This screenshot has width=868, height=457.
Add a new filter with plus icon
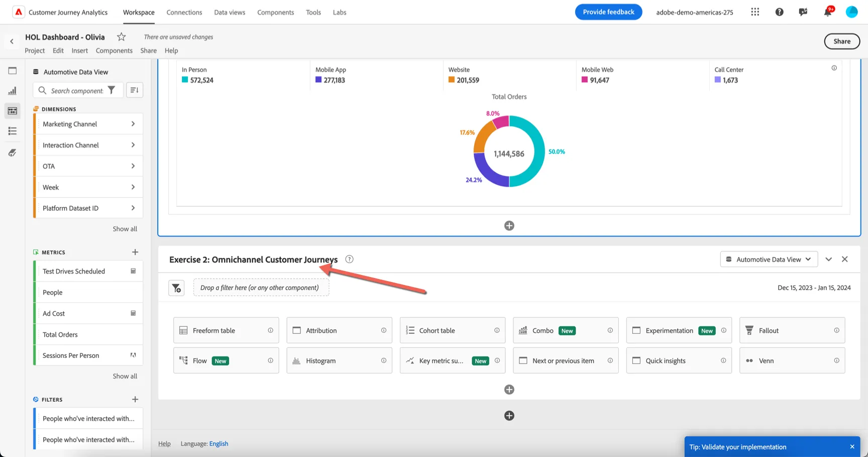click(x=135, y=399)
